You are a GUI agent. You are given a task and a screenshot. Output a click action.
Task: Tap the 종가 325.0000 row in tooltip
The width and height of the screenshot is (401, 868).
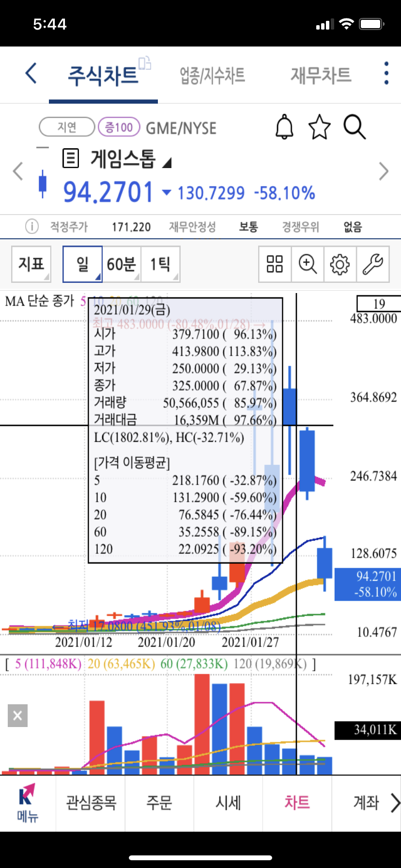[185, 386]
